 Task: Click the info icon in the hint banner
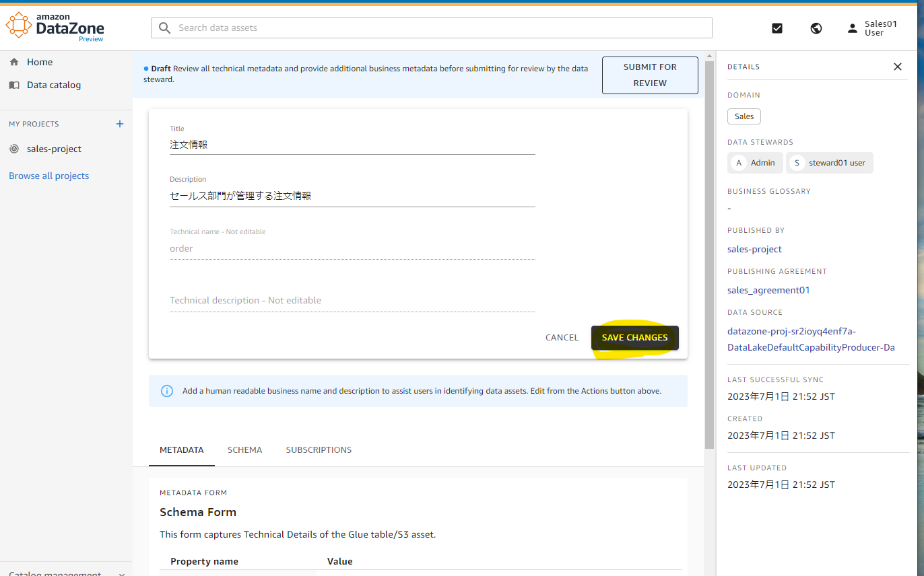point(167,391)
